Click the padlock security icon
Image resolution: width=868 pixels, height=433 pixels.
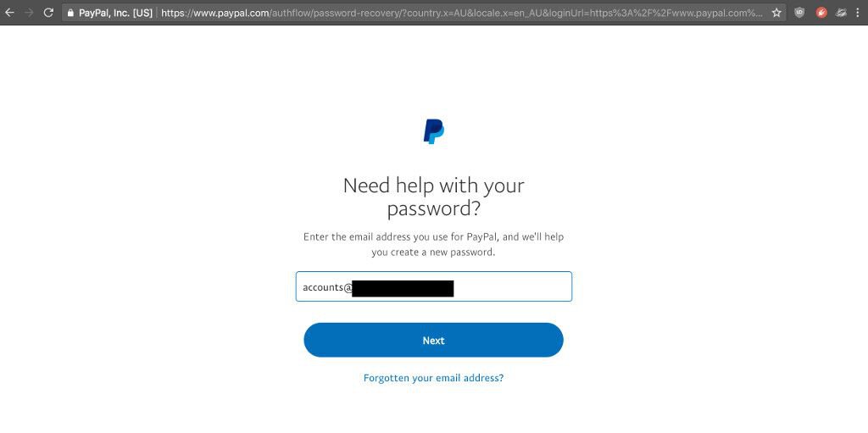[70, 12]
